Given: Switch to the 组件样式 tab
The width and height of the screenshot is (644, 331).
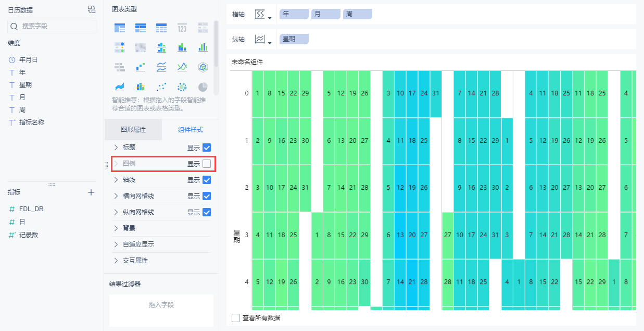Looking at the screenshot, I should 190,130.
